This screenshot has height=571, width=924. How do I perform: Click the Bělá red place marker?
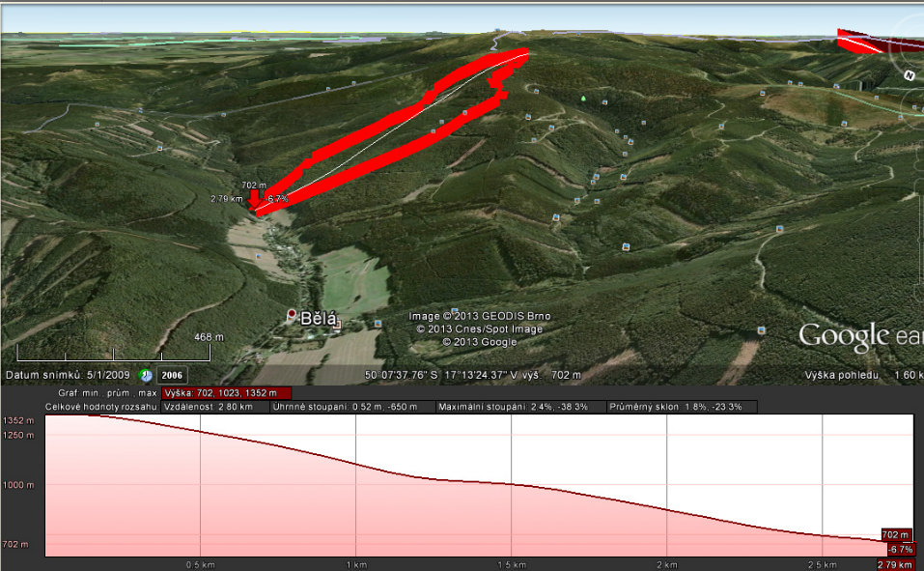pyautogui.click(x=292, y=315)
